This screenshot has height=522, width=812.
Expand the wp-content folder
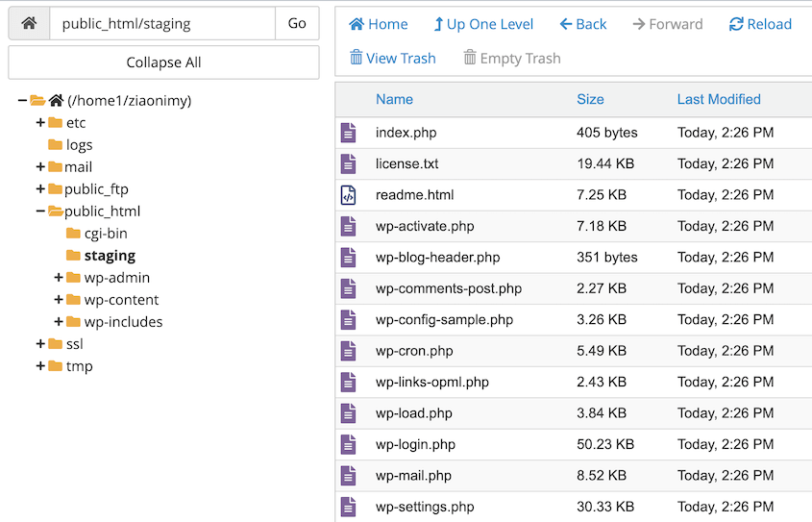click(59, 300)
